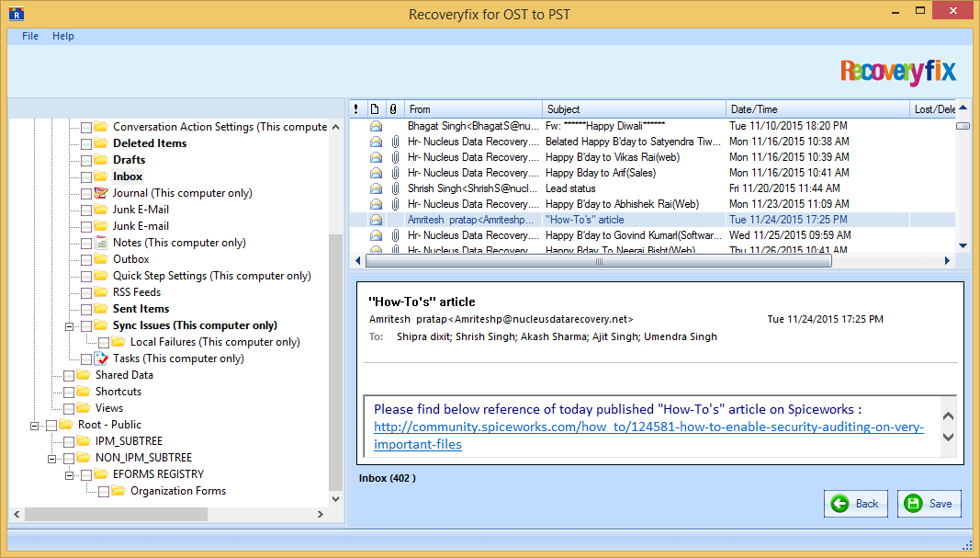
Task: Click the Organization Forms folder icon
Action: pyautogui.click(x=118, y=491)
